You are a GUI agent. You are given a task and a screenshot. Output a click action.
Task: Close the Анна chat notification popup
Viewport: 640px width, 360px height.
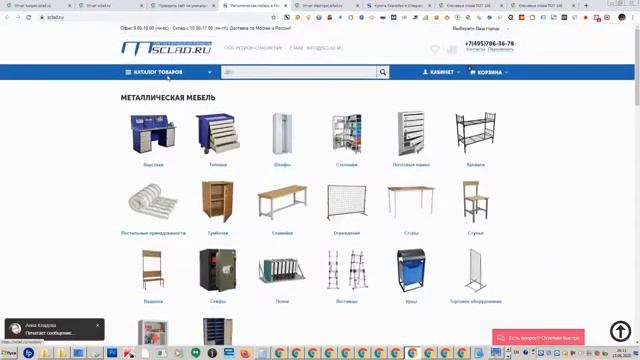click(98, 325)
